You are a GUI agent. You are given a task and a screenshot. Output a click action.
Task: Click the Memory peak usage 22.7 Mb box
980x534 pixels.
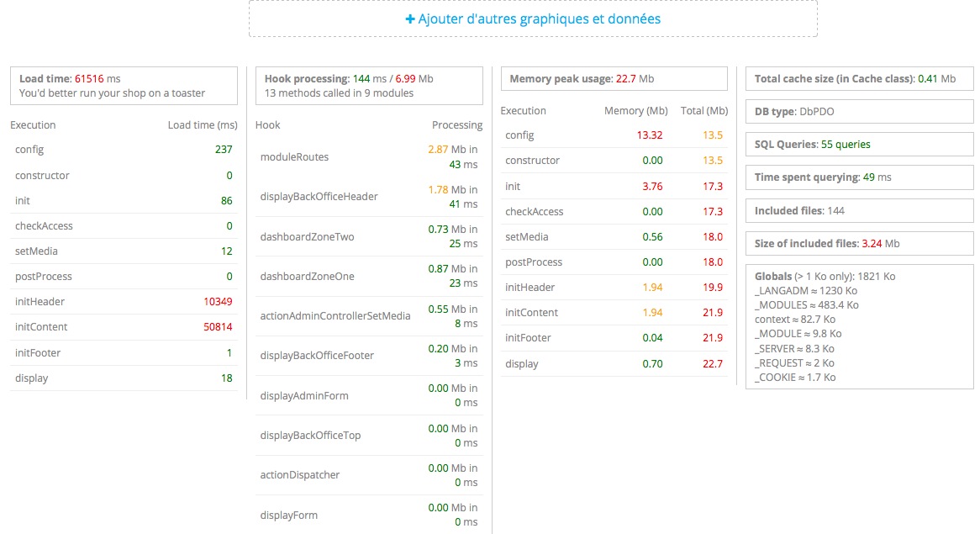tap(614, 79)
